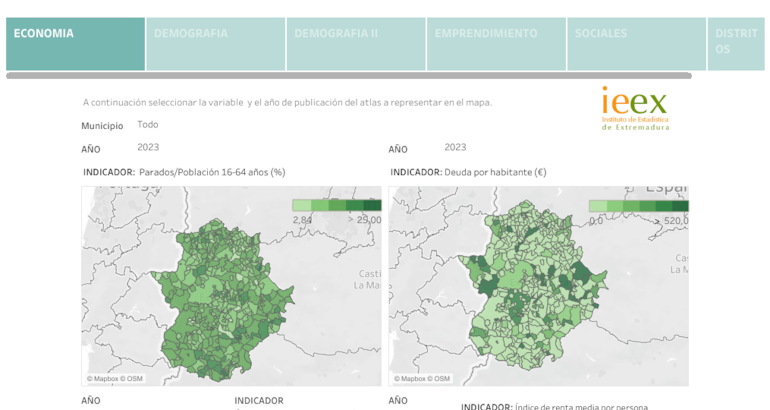Click the unemployment map green color legend
Viewport: 770px width, 410px height.
[336, 205]
